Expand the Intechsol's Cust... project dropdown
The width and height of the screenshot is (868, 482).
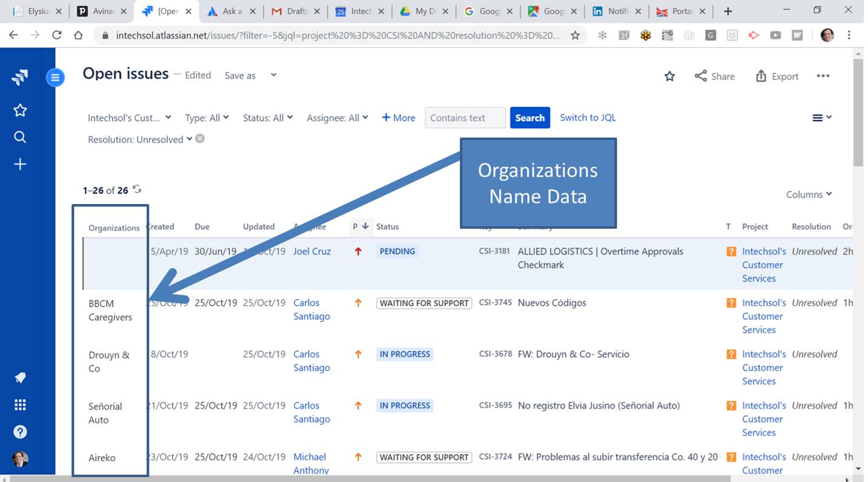click(x=130, y=117)
